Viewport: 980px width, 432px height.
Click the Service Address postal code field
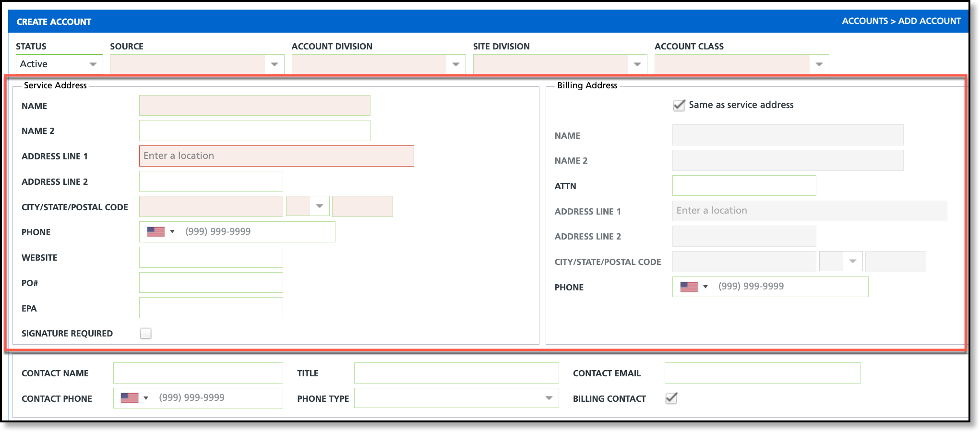click(x=362, y=206)
